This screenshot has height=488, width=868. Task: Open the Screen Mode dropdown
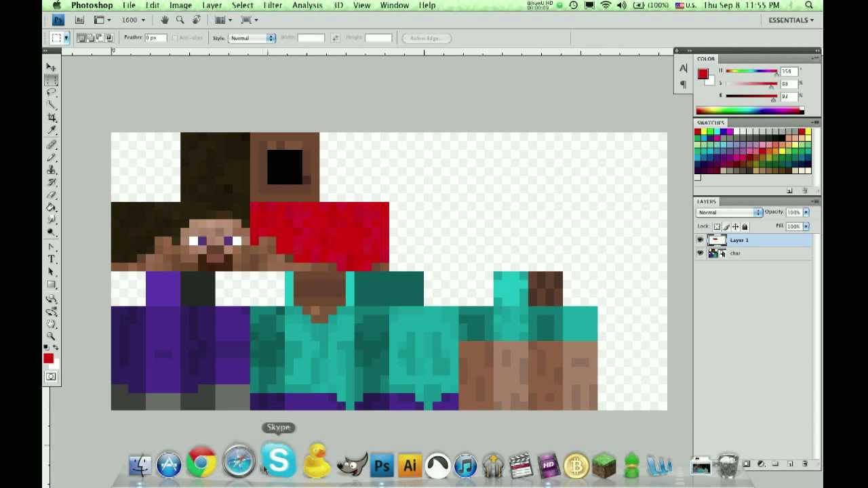point(248,20)
